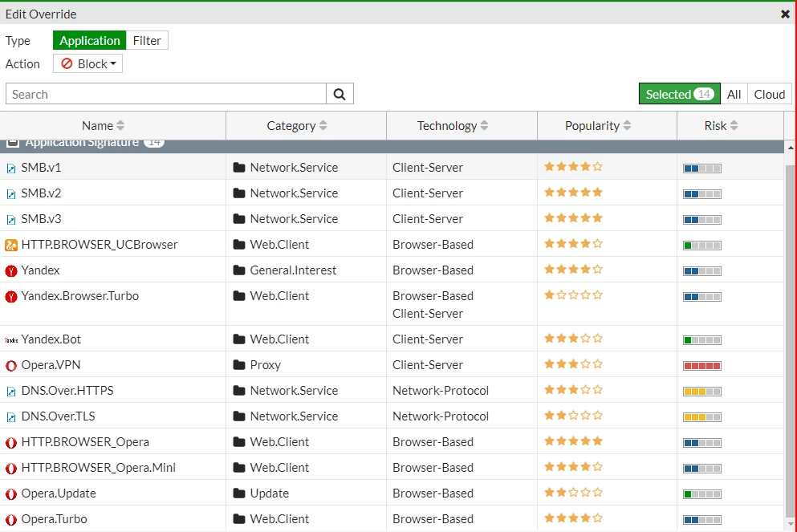
Task: Click folder icon beside General.Interest category
Action: point(239,270)
